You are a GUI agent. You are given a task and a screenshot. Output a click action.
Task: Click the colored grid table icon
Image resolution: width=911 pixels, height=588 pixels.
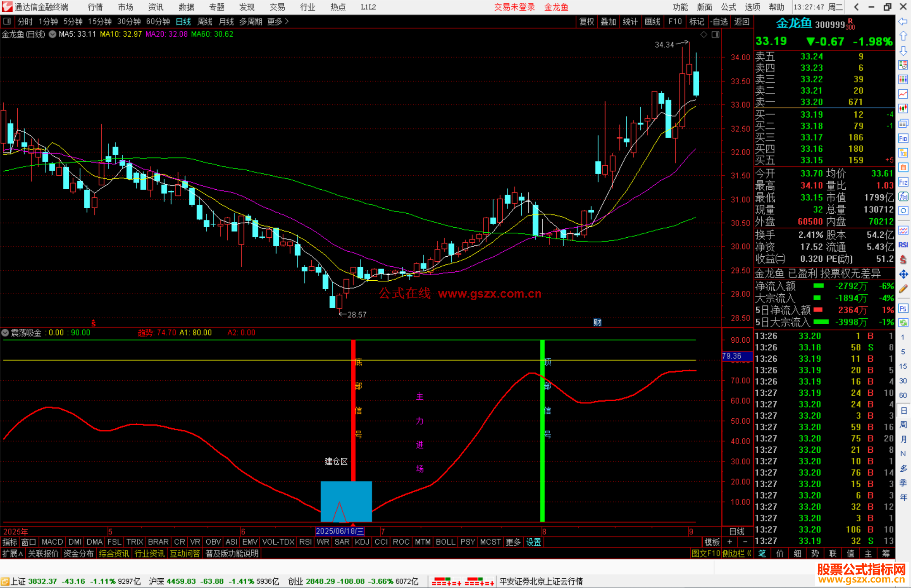(903, 79)
